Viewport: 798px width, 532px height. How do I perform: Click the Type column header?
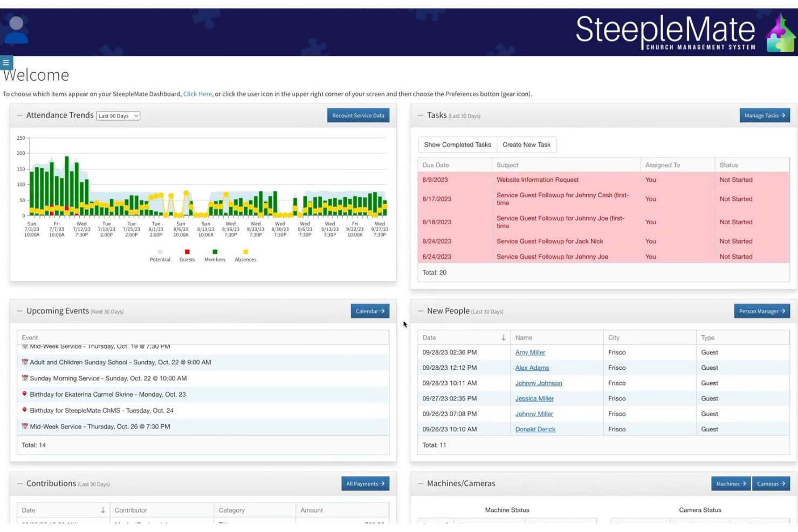pyautogui.click(x=743, y=337)
